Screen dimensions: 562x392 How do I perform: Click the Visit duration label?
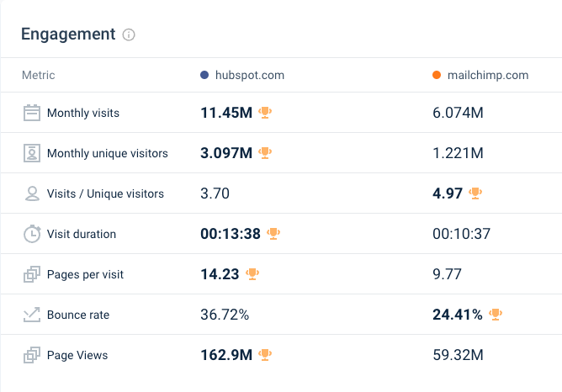coord(82,234)
